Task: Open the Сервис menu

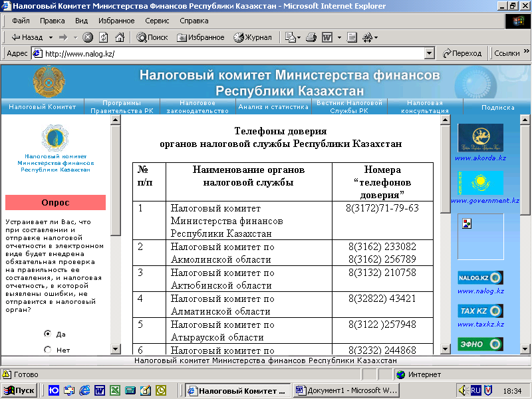Action: 157,21
